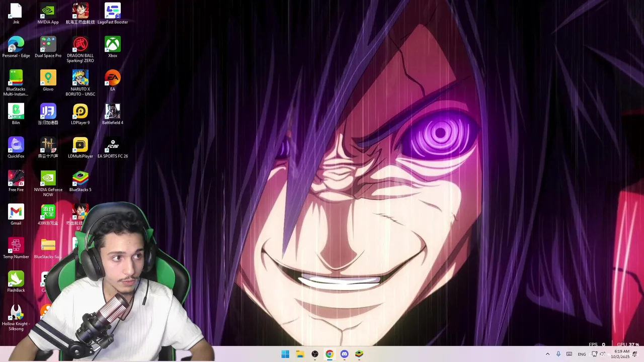Open the touch keyboard tray icon
This screenshot has width=644, height=362.
point(569,354)
